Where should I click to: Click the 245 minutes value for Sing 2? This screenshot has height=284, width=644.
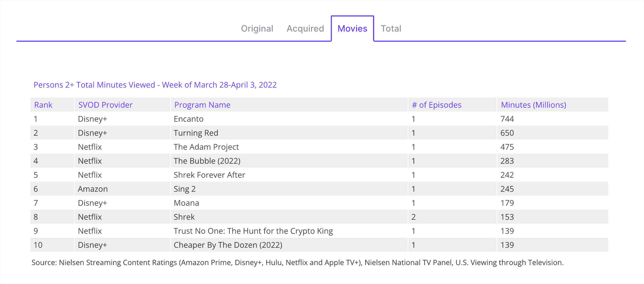point(507,189)
